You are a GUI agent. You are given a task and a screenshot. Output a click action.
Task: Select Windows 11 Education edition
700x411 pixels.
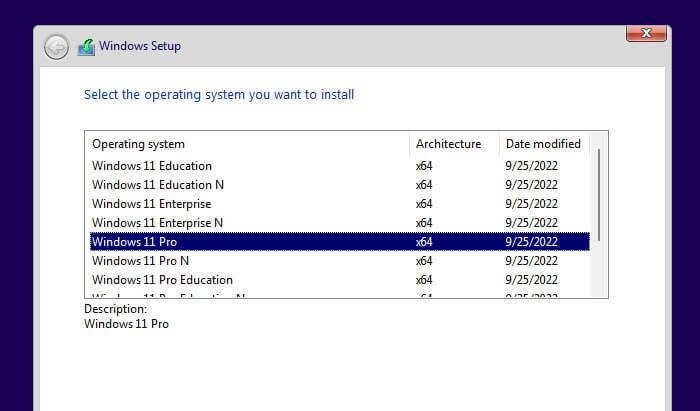click(340, 166)
